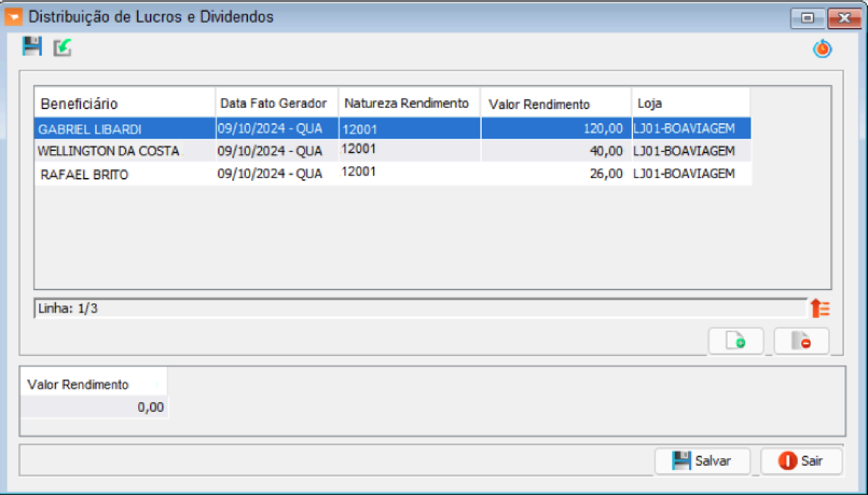Select the WELLINGTON DA COSTA row
The width and height of the screenshot is (868, 495).
(x=109, y=151)
